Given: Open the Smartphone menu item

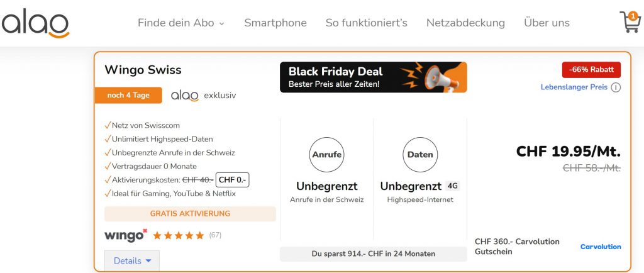Looking at the screenshot, I should [x=275, y=23].
